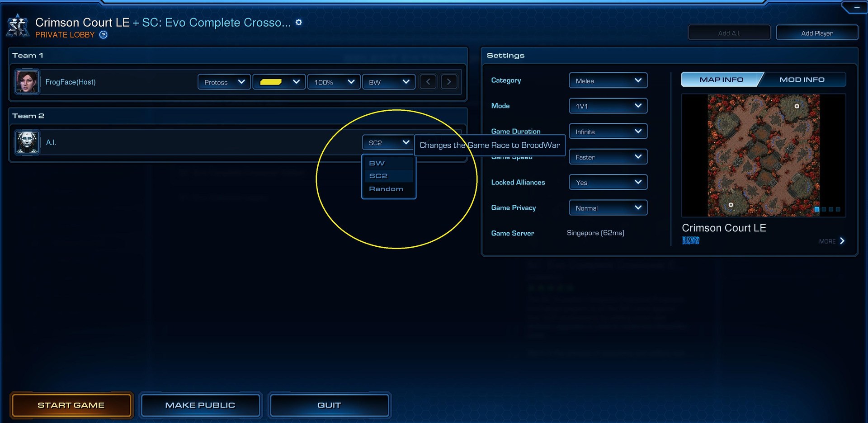Image resolution: width=868 pixels, height=423 pixels.
Task: Switch to the MAP INFO tab
Action: coord(721,80)
